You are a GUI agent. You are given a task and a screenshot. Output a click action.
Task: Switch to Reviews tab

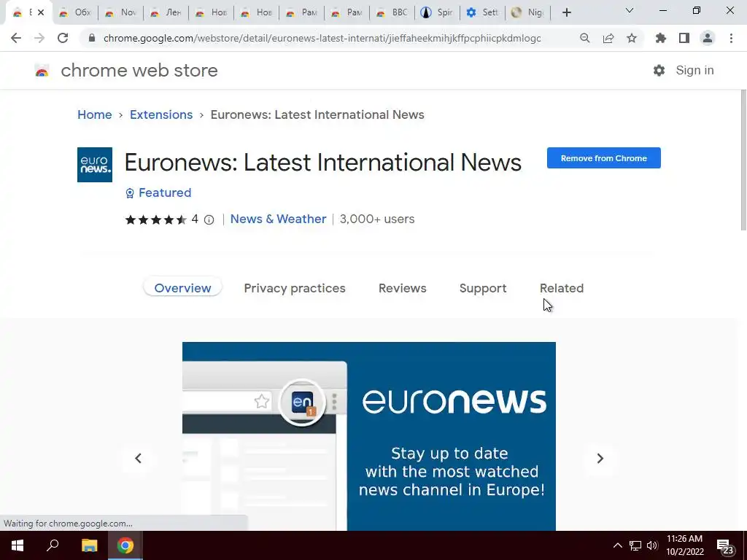(402, 288)
